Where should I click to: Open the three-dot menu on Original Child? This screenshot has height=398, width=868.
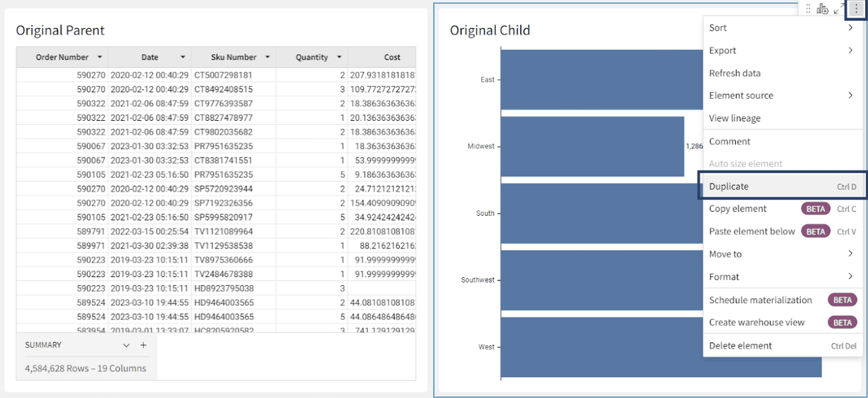(x=855, y=8)
